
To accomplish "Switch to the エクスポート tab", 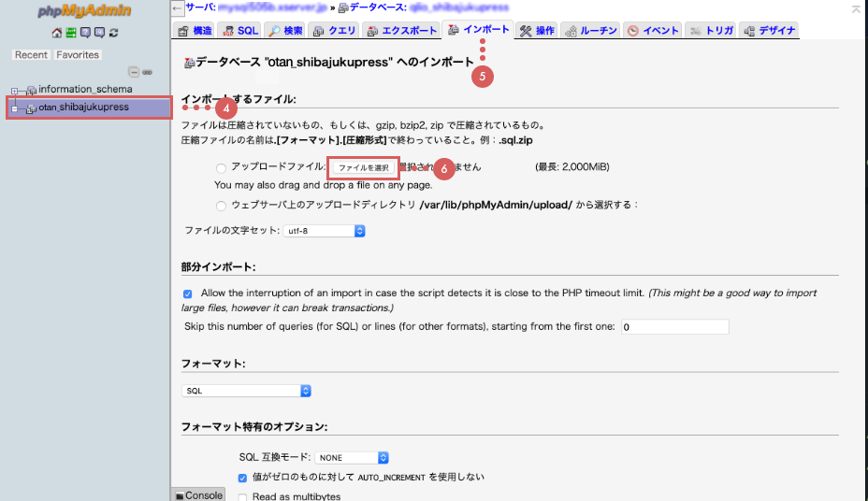I will 400,31.
